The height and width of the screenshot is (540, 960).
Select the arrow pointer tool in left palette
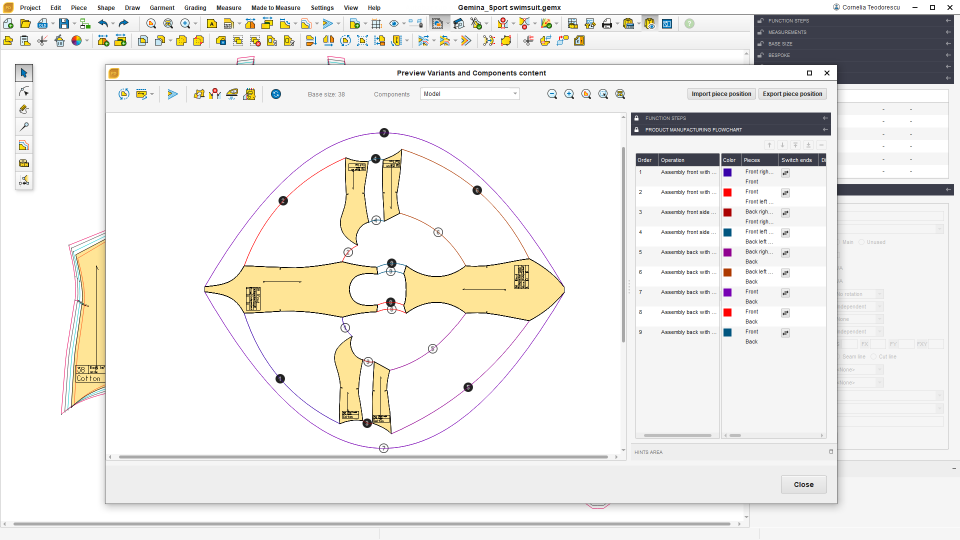tap(24, 73)
